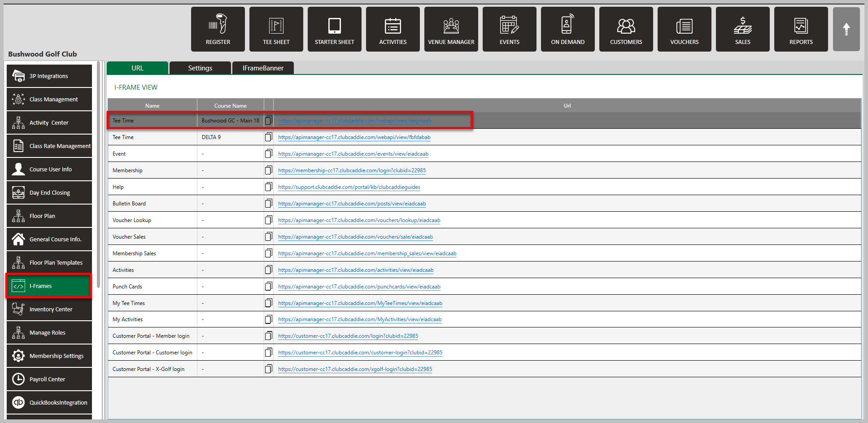Open Membership Settings in sidebar
Viewport: 868px width, 423px height.
coord(49,356)
